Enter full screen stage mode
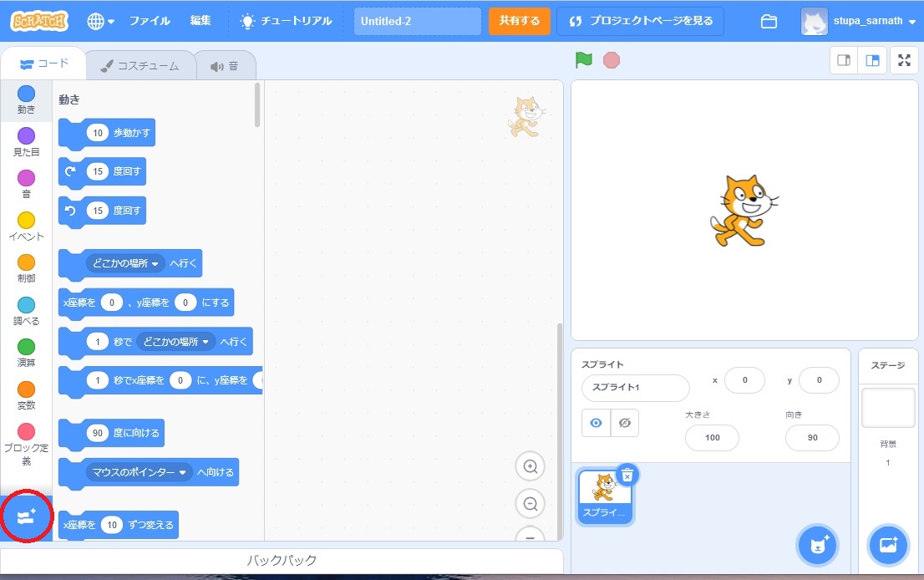 point(903,60)
